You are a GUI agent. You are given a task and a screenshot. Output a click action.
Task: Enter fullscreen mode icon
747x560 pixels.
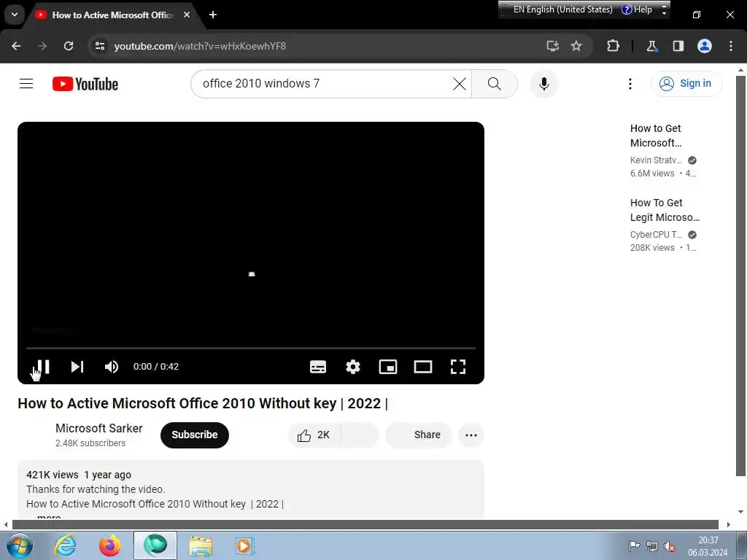458,367
